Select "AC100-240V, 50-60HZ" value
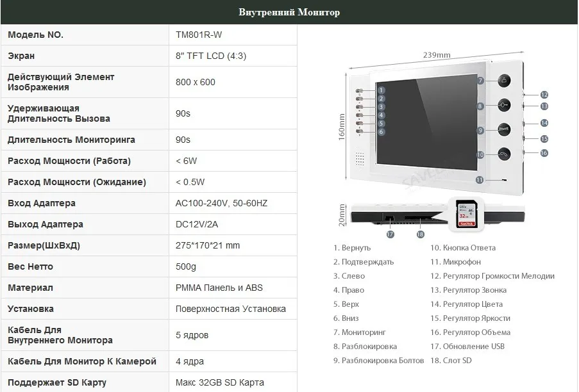579x392 pixels. (x=222, y=203)
